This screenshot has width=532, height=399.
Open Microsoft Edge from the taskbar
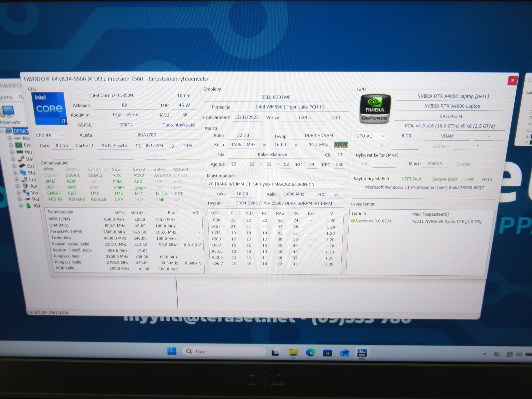pos(310,353)
